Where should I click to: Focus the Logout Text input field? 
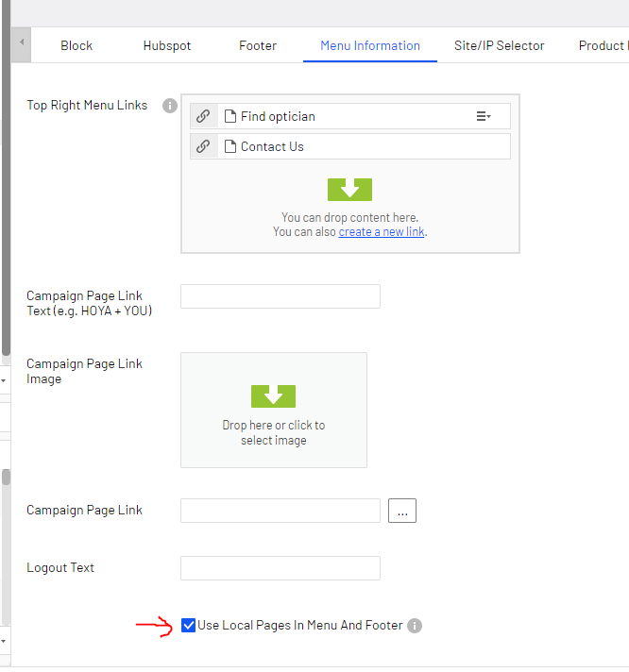coord(280,568)
